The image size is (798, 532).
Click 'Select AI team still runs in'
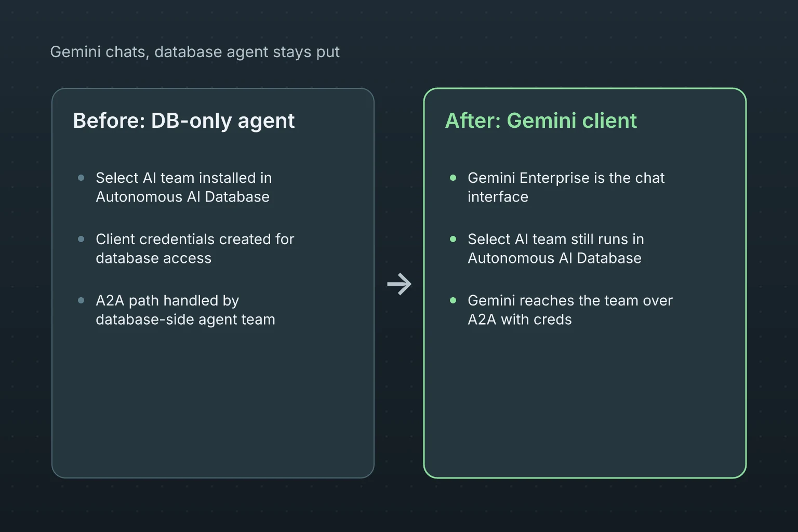click(556, 239)
